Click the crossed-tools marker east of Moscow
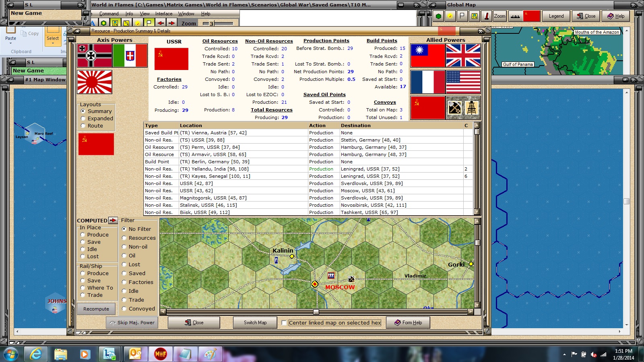 point(351,279)
